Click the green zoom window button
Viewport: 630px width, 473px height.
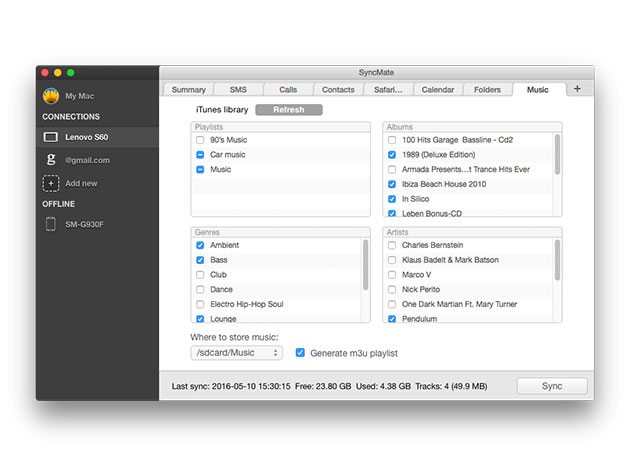click(71, 73)
